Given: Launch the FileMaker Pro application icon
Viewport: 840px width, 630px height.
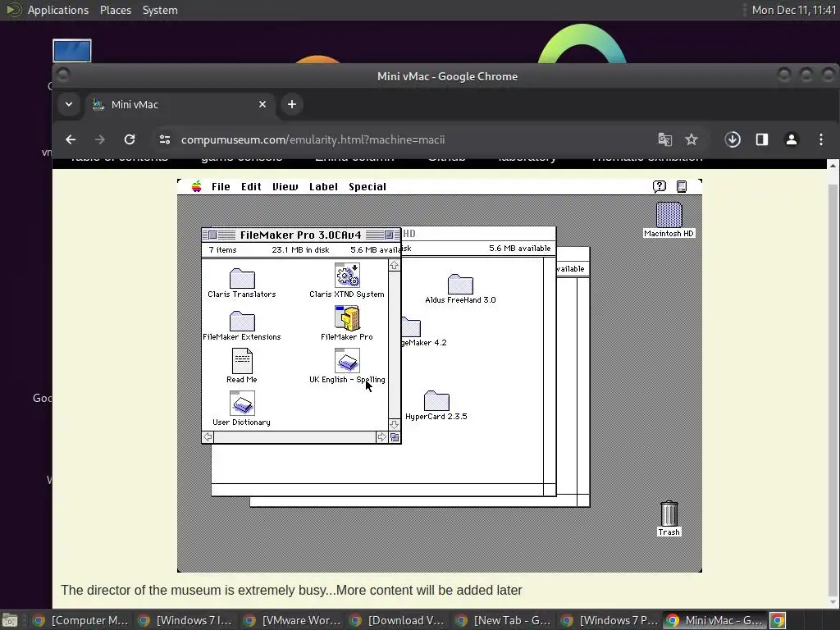Looking at the screenshot, I should [x=347, y=318].
